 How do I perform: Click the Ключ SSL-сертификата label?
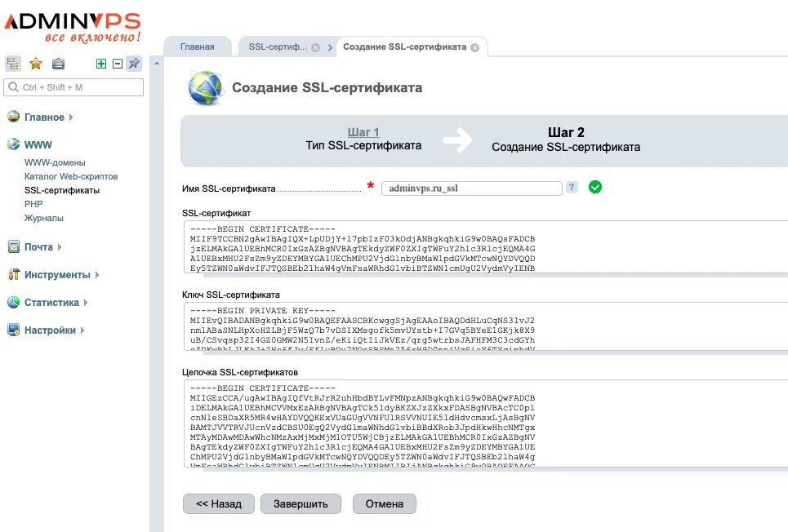click(x=230, y=295)
